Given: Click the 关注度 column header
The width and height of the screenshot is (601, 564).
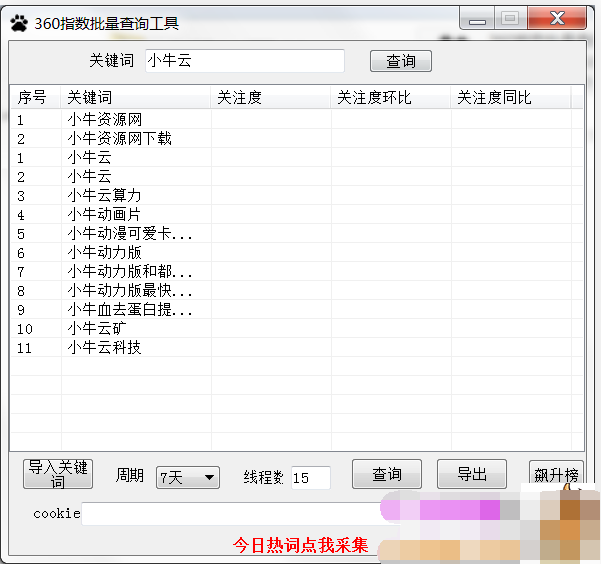Looking at the screenshot, I should pyautogui.click(x=270, y=97).
